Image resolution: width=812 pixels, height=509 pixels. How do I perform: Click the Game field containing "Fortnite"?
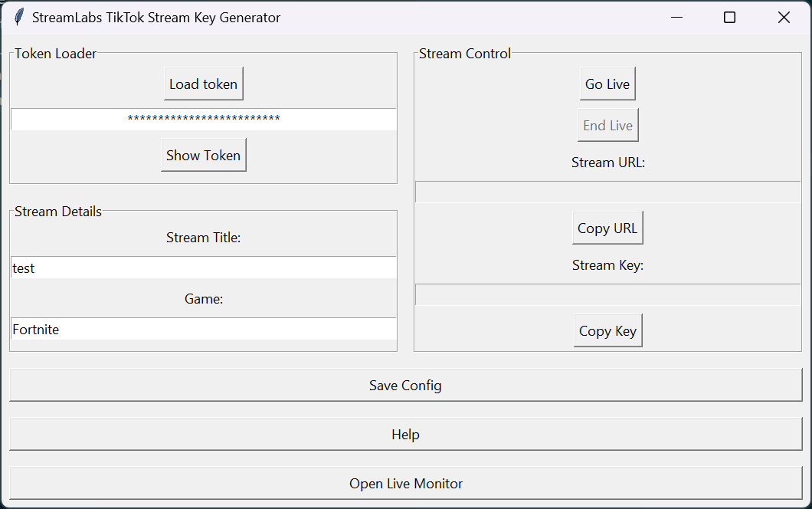(203, 330)
